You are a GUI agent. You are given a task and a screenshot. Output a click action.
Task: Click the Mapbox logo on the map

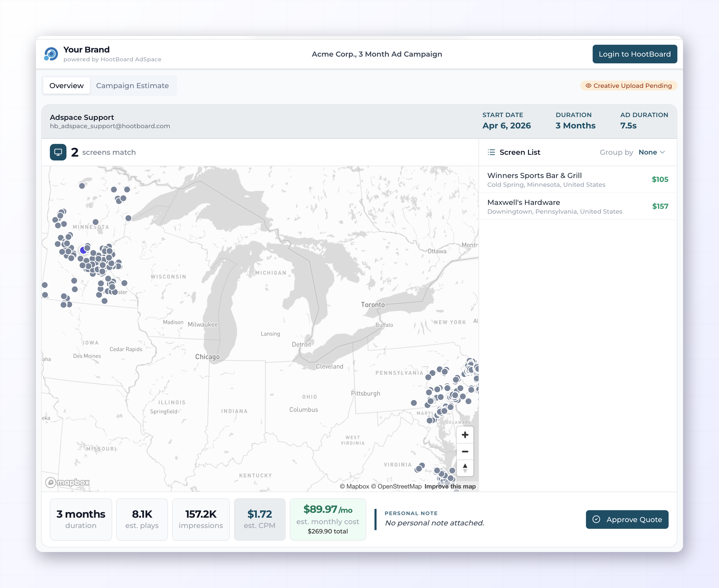(x=68, y=482)
